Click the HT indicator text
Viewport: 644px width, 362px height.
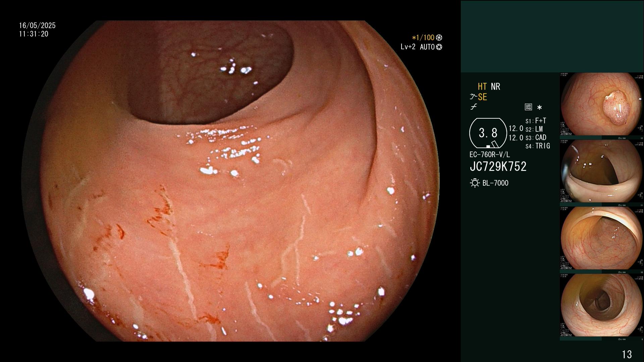tap(482, 86)
